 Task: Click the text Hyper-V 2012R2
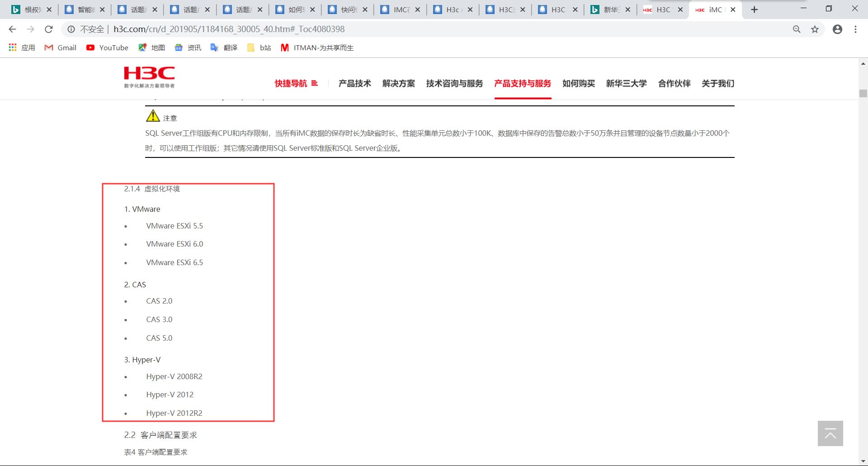coord(174,413)
